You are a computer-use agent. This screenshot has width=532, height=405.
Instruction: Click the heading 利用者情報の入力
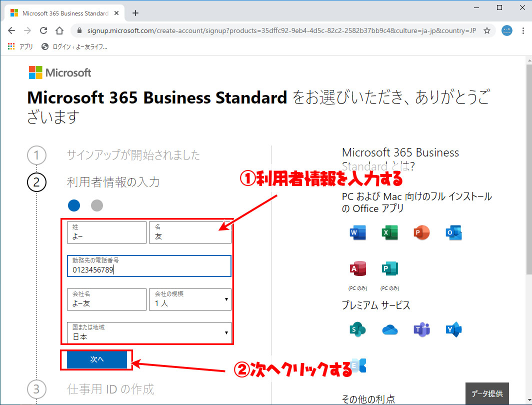pyautogui.click(x=113, y=182)
